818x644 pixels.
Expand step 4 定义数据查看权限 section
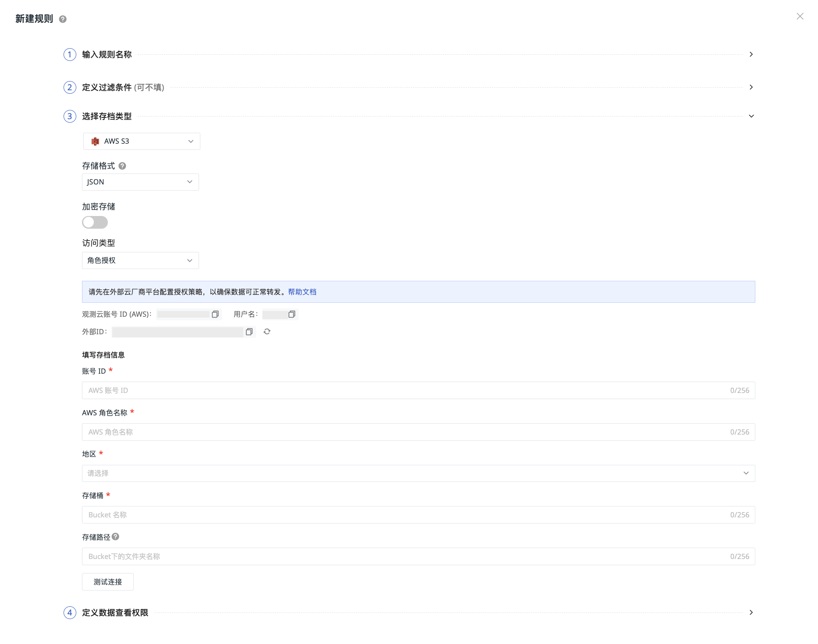(x=751, y=612)
